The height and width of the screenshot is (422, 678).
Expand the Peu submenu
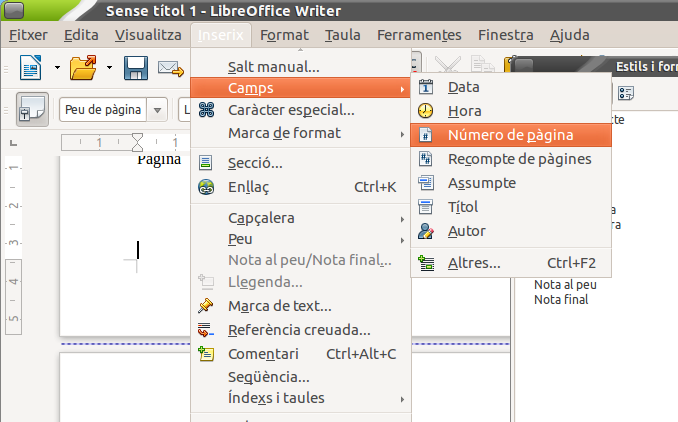point(301,239)
